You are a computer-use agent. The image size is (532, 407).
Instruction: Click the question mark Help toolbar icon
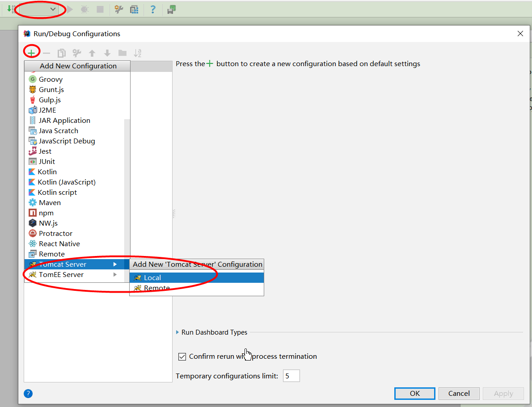pyautogui.click(x=153, y=9)
